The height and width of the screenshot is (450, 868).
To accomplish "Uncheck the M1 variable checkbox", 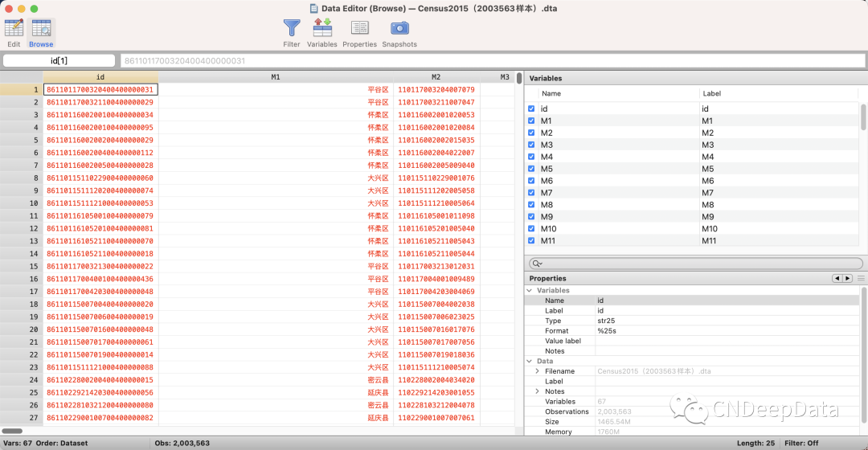I will click(x=531, y=121).
